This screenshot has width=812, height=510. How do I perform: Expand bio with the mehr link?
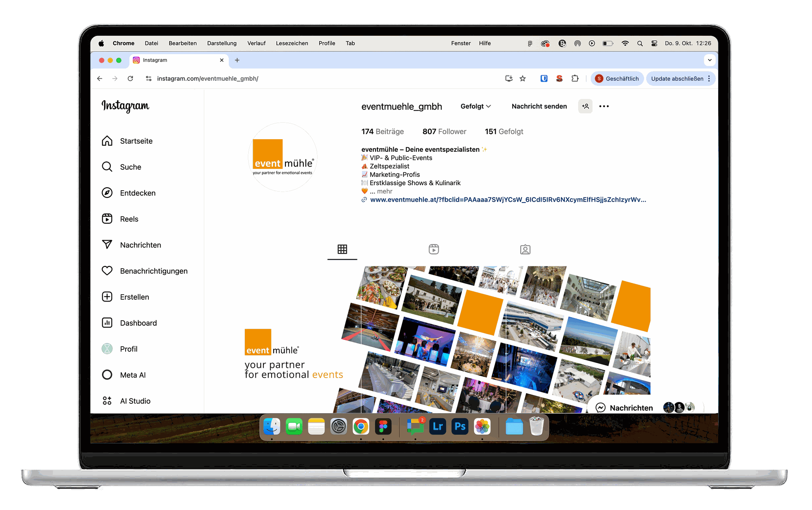(384, 191)
